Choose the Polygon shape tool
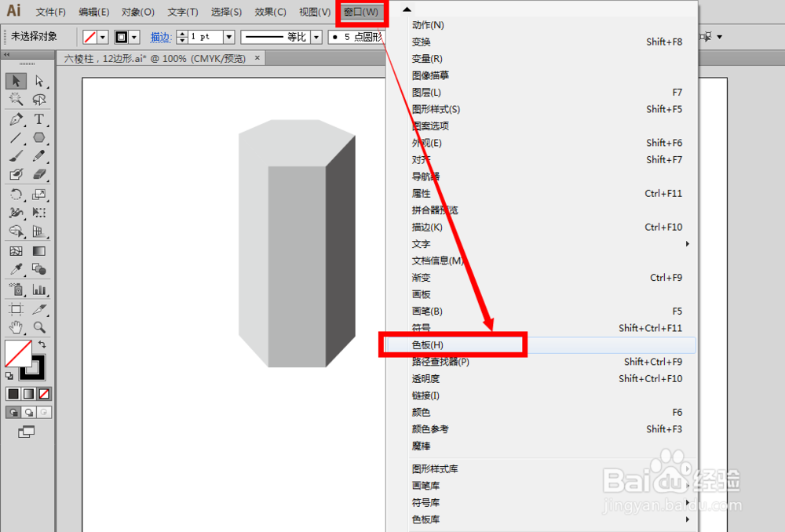The width and height of the screenshot is (785, 532). (39, 137)
